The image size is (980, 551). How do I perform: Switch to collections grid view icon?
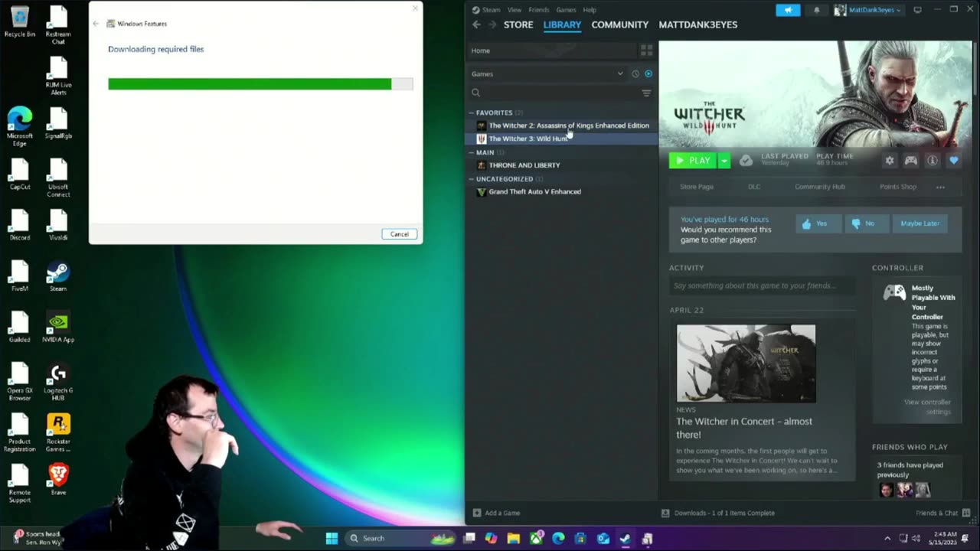click(x=646, y=51)
